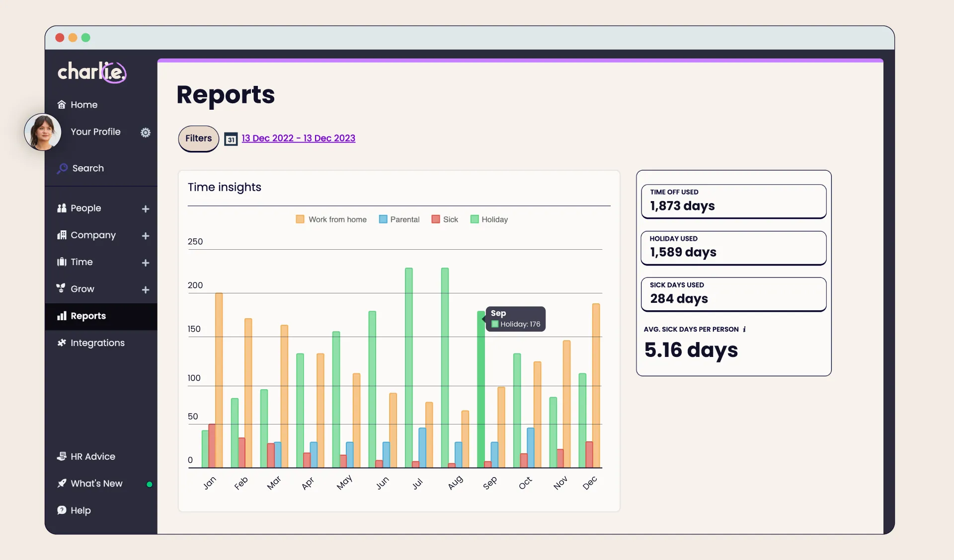Image resolution: width=954 pixels, height=560 pixels.
Task: Click the user profile avatar photo
Action: coord(43,132)
